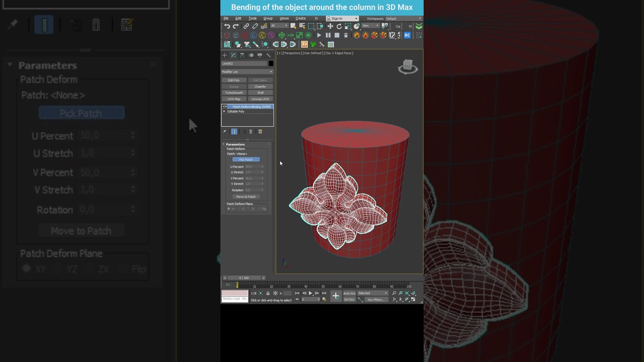Screen dimensions: 644x362
Task: Select the Link tool icon
Action: [x=246, y=26]
